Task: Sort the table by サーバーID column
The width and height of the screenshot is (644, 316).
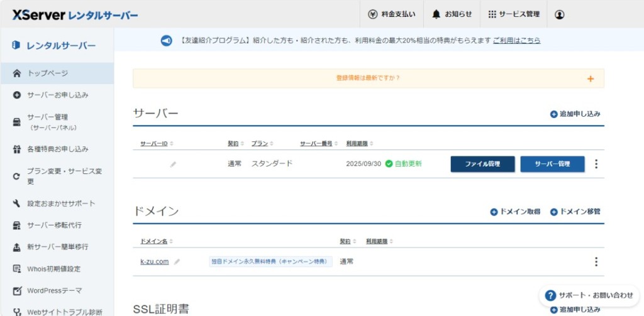Action: click(x=157, y=144)
